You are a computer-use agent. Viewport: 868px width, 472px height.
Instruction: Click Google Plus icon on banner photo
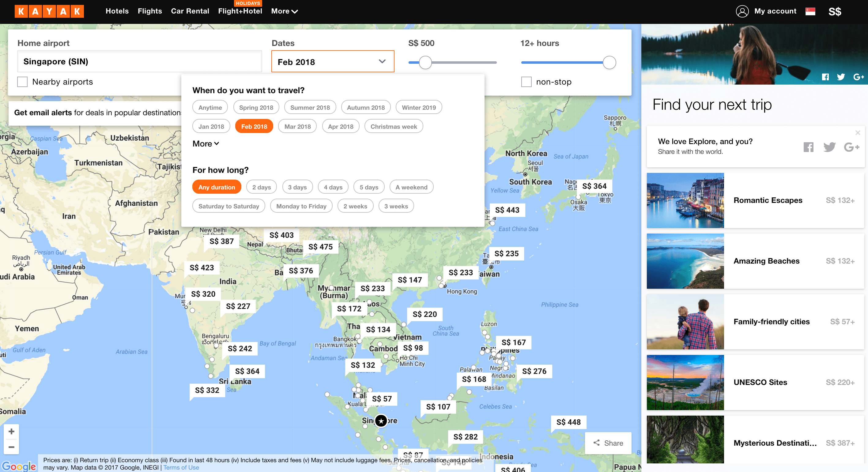point(858,77)
